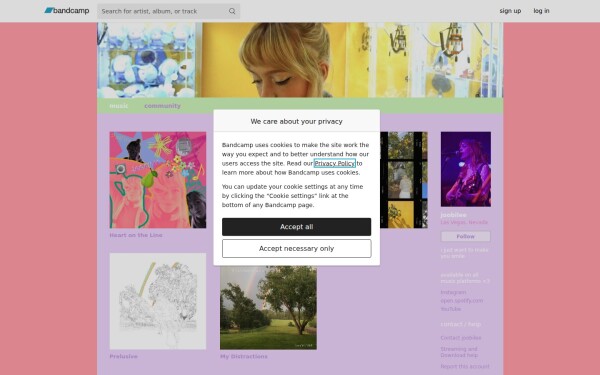Open the YouTube link
600x375 pixels.
[x=451, y=309]
